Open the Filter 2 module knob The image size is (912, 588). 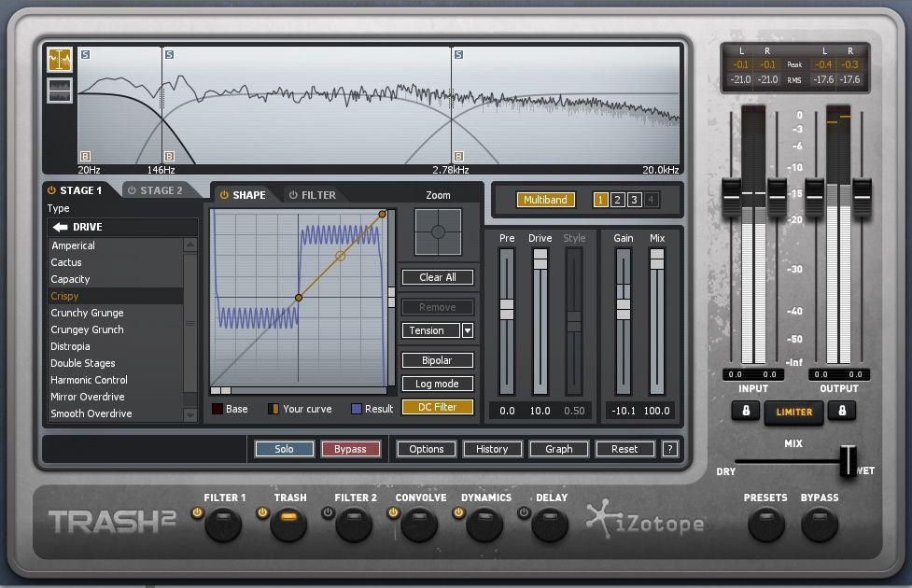(354, 524)
